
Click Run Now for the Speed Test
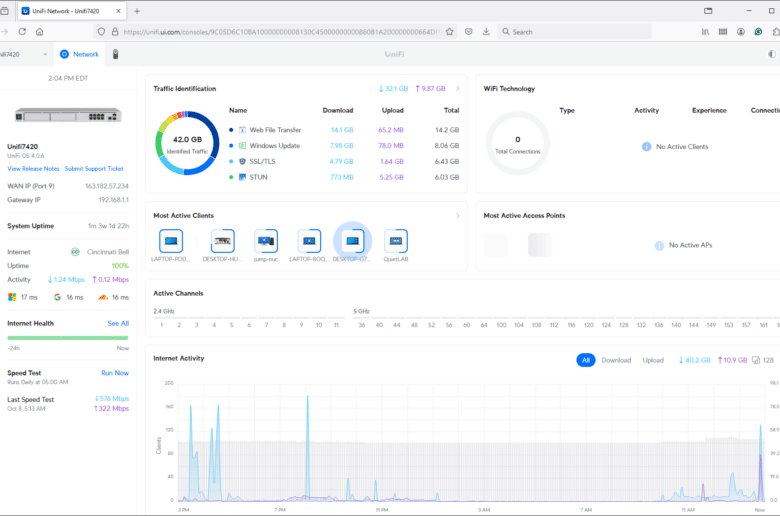coord(115,373)
